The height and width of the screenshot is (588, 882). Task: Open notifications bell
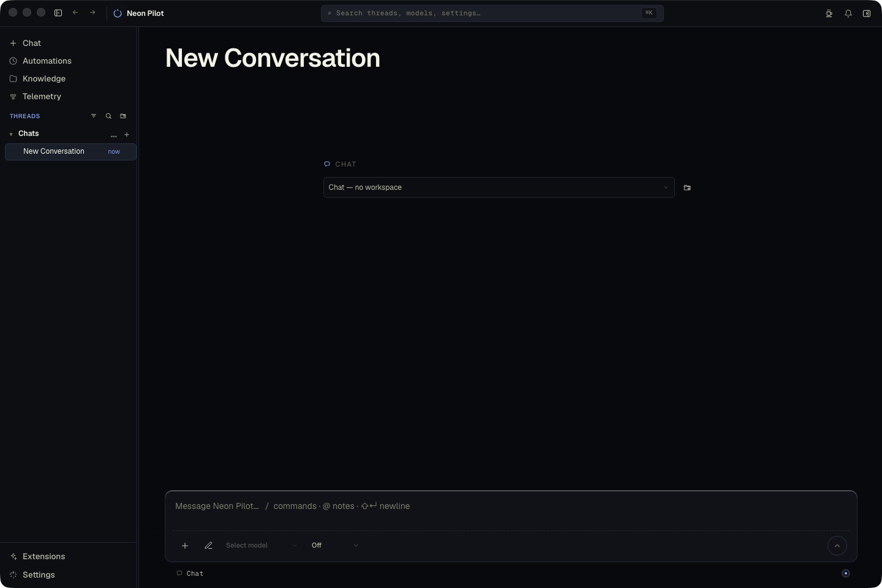pyautogui.click(x=848, y=13)
